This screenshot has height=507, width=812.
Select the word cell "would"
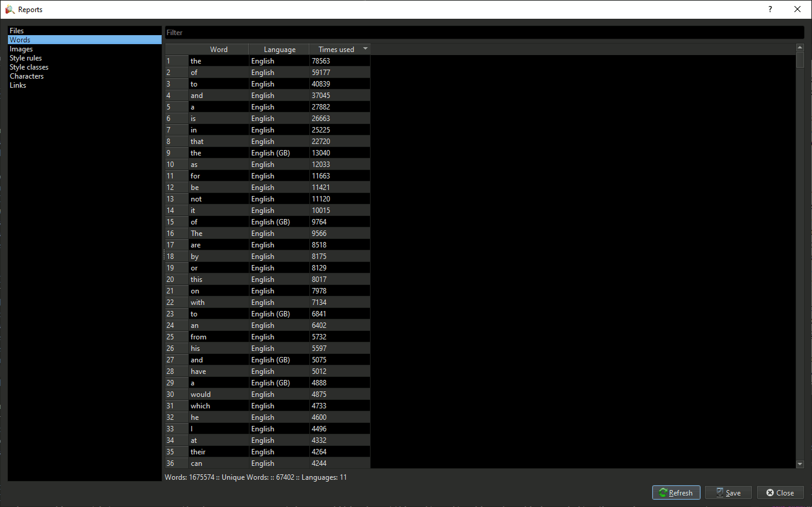pyautogui.click(x=219, y=394)
